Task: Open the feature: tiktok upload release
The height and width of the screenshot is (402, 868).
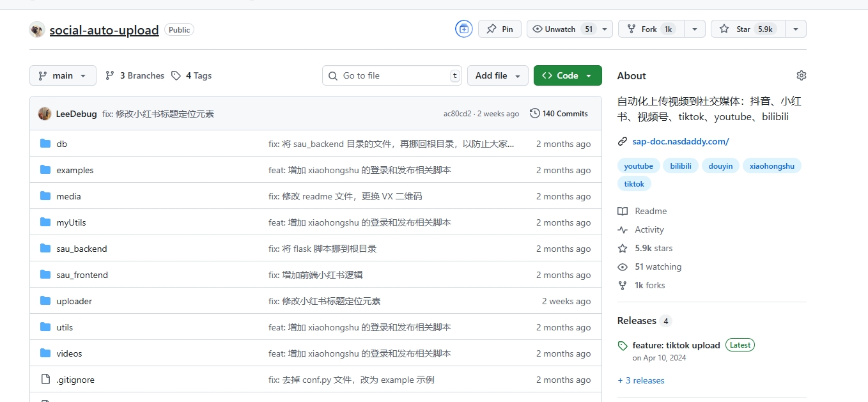Action: [676, 345]
